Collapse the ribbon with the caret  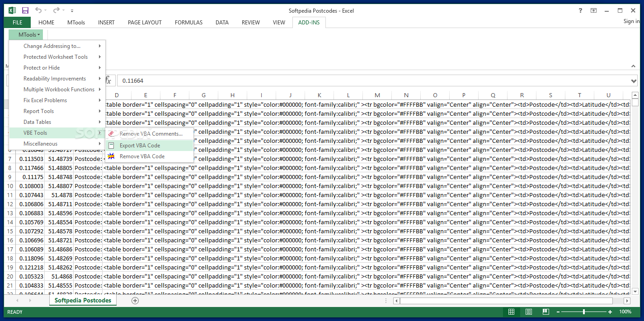[634, 66]
